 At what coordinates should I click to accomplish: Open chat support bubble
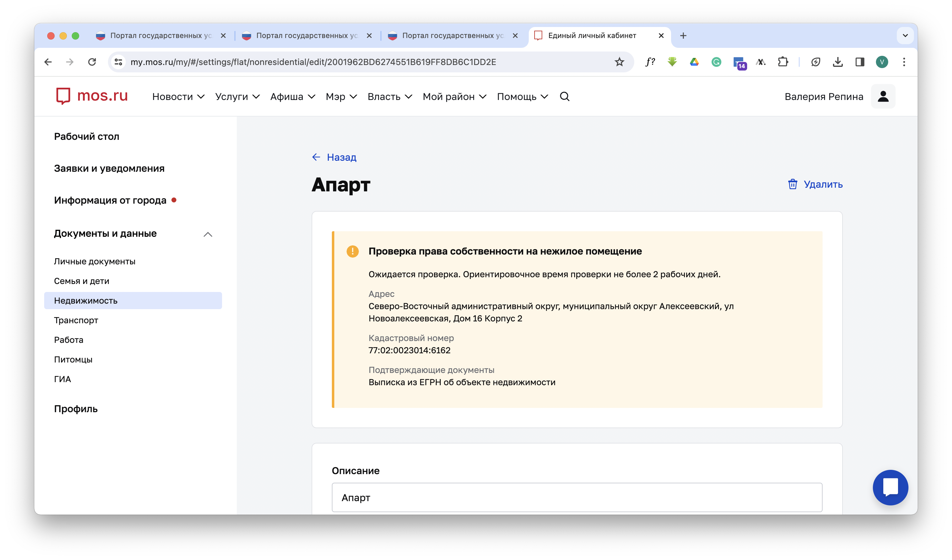tap(890, 487)
